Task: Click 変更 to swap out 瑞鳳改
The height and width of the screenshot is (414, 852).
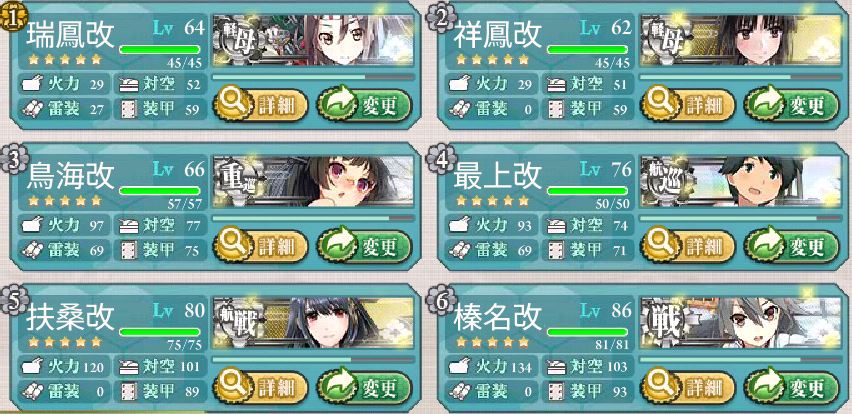Action: point(365,105)
